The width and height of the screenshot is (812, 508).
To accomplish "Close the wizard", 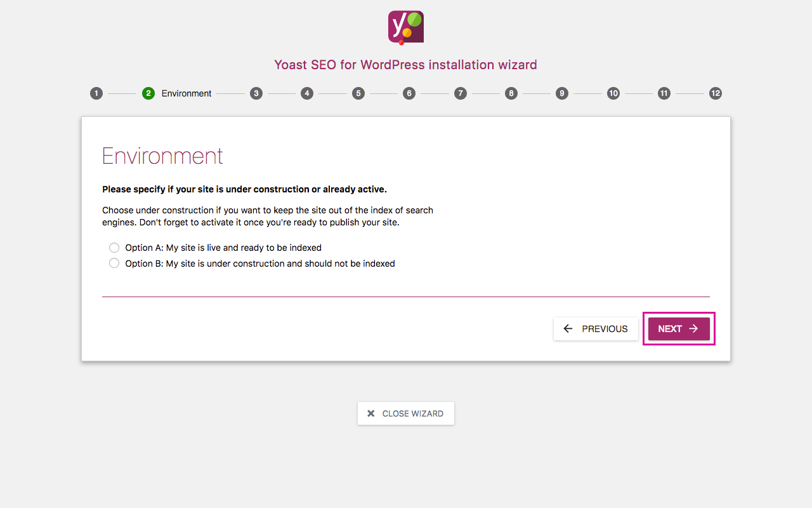I will tap(406, 413).
